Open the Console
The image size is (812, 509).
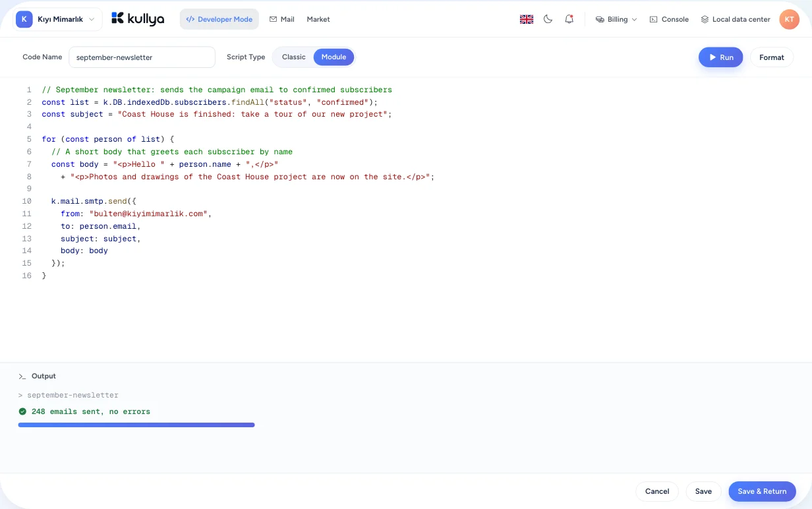669,19
